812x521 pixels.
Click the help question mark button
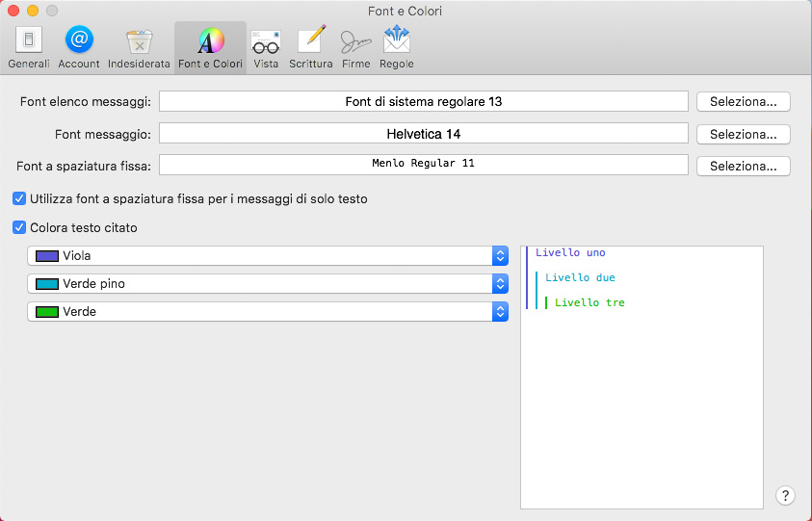pyautogui.click(x=785, y=495)
